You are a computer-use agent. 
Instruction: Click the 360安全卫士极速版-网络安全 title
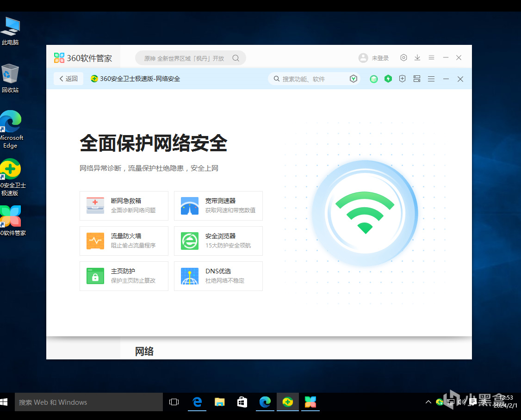coord(140,79)
